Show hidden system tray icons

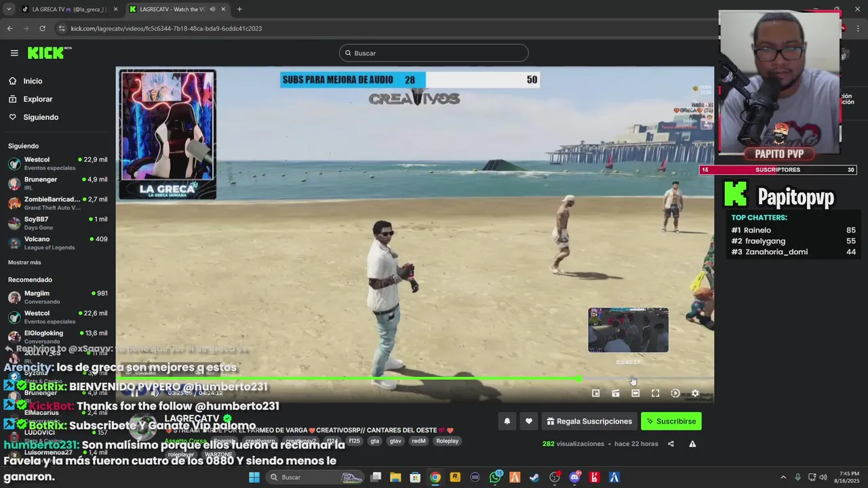(x=782, y=477)
